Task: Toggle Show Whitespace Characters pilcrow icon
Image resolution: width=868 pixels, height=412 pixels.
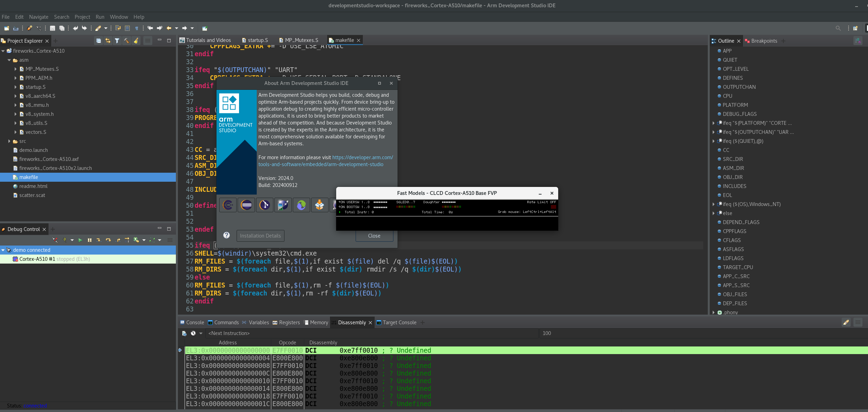Action: [x=137, y=28]
